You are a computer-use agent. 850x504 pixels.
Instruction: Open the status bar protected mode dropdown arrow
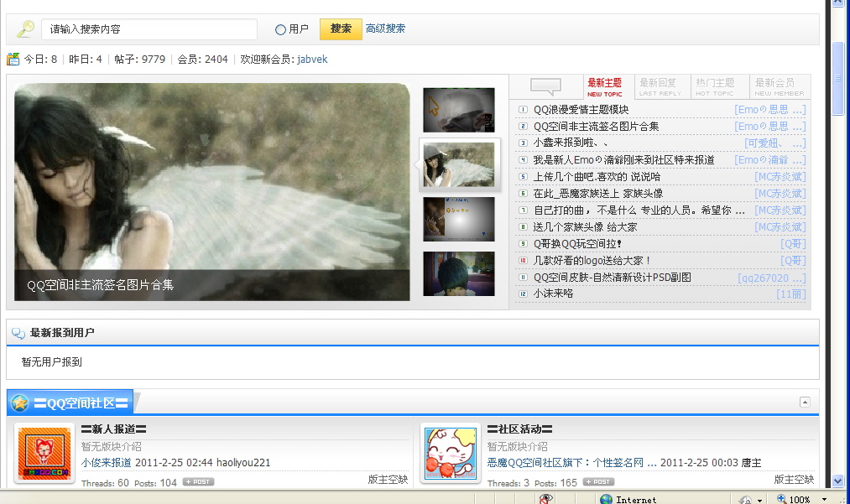pyautogui.click(x=759, y=500)
